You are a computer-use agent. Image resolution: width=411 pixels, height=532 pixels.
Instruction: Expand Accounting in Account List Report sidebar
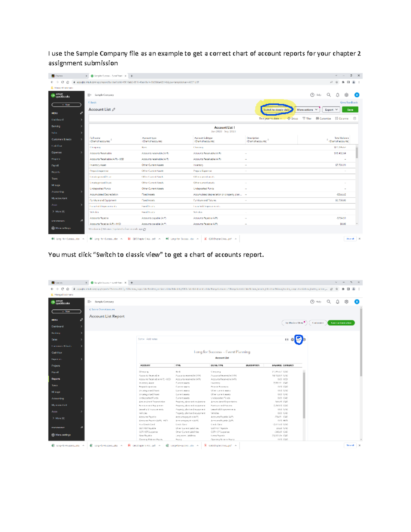pyautogui.click(x=66, y=398)
